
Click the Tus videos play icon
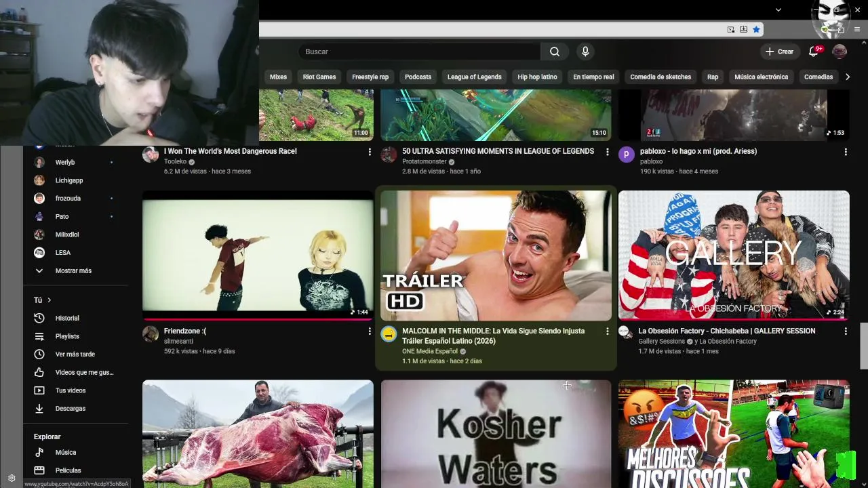click(39, 390)
